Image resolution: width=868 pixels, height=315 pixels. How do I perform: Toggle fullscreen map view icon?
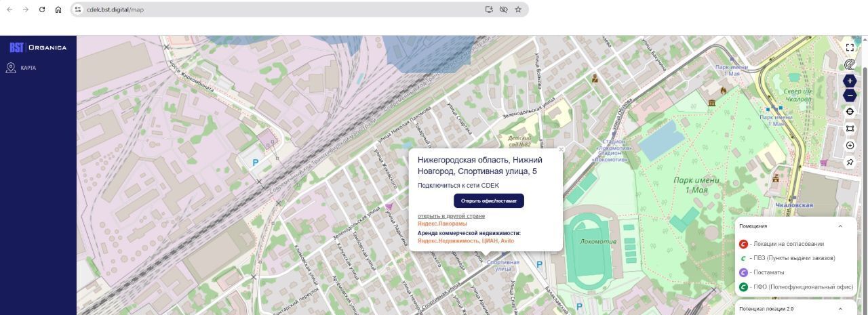[x=850, y=47]
